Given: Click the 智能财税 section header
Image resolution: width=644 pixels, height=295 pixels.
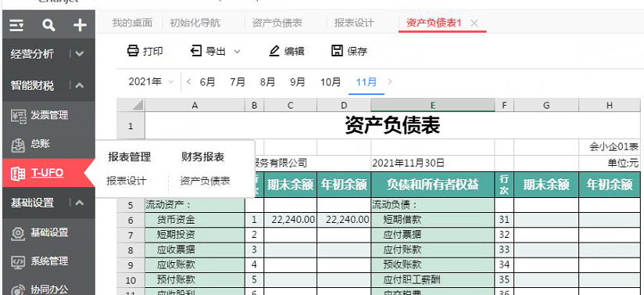Looking at the screenshot, I should (x=49, y=85).
